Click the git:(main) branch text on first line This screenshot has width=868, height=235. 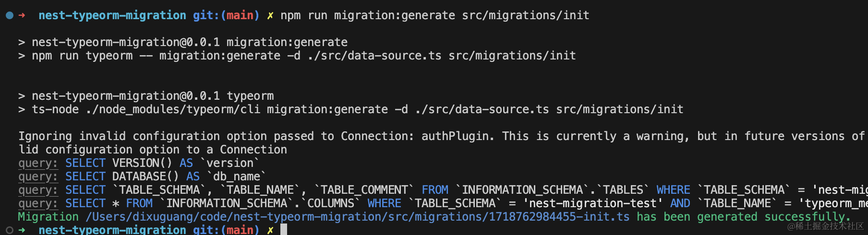click(x=226, y=15)
